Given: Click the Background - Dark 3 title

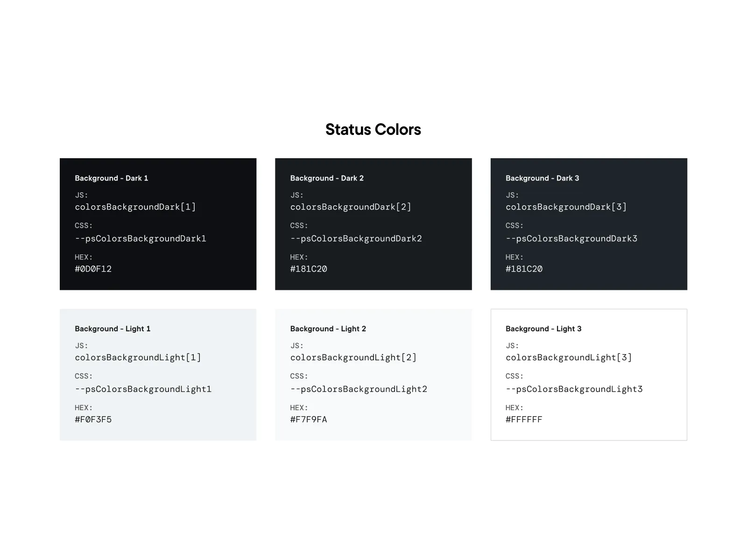Looking at the screenshot, I should [x=542, y=178].
